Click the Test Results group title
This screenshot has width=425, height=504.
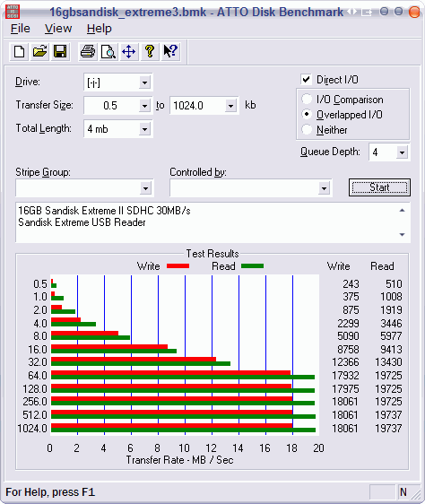coord(212,254)
